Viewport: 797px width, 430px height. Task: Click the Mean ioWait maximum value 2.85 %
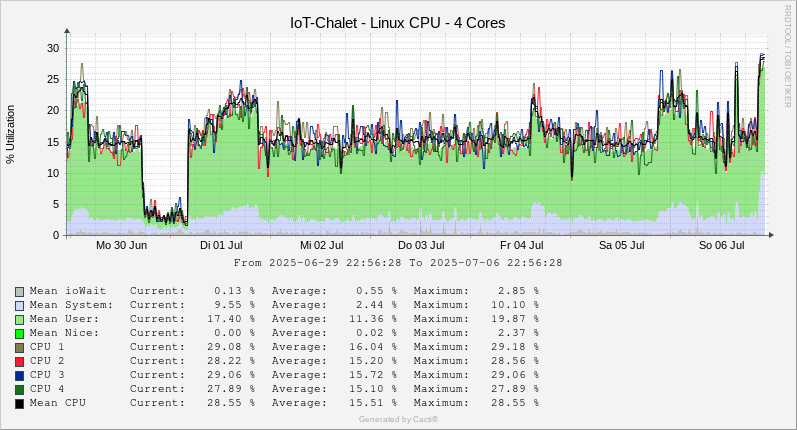coord(518,291)
